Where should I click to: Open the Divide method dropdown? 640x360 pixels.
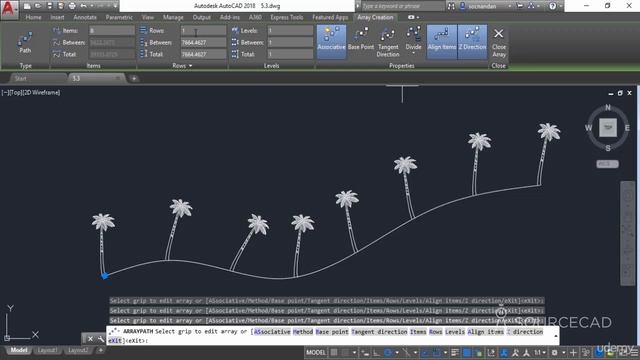[413, 53]
